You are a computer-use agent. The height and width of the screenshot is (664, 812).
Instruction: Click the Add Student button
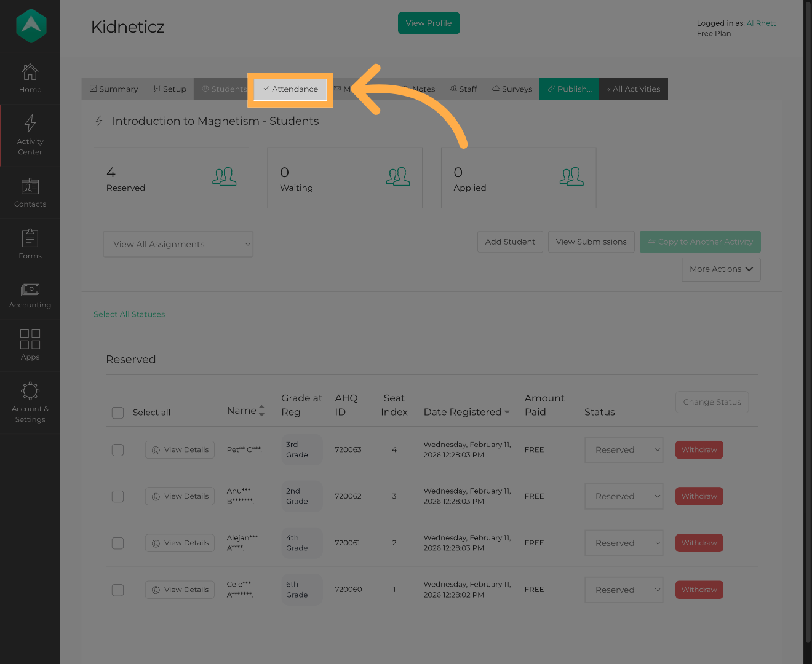click(510, 242)
